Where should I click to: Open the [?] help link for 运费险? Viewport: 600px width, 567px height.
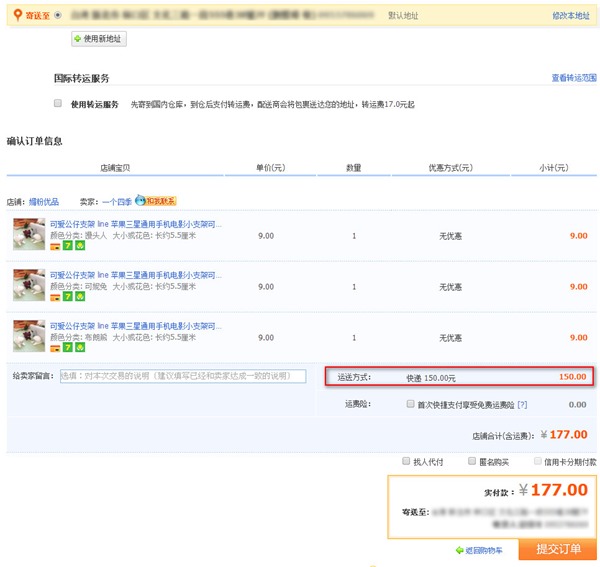pos(522,405)
